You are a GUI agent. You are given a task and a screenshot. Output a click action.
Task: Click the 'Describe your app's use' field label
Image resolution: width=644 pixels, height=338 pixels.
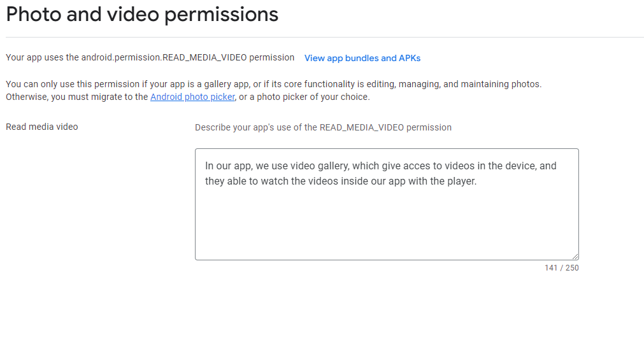click(x=323, y=127)
